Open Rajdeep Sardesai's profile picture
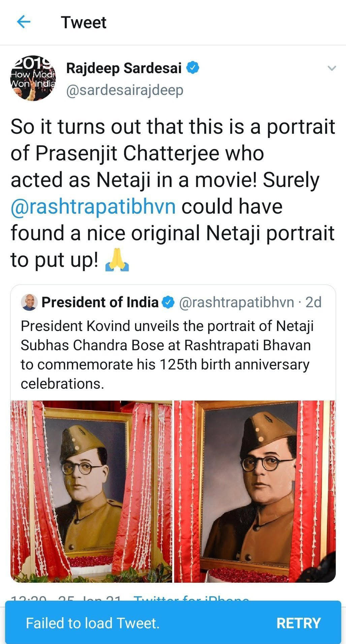The image size is (346, 644). coord(33,78)
